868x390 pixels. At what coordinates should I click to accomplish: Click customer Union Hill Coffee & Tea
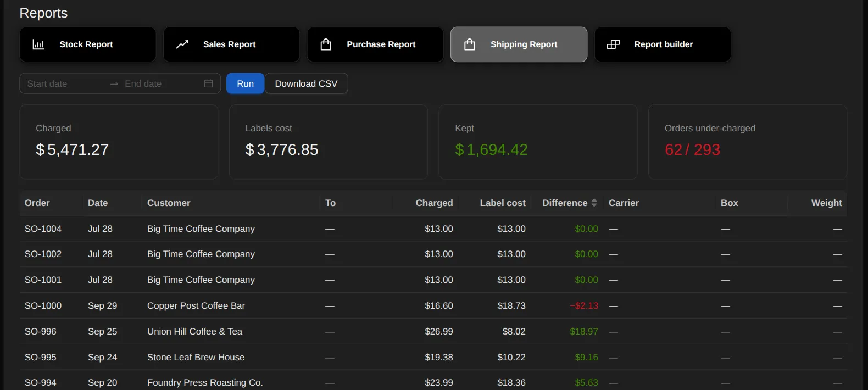(194, 331)
